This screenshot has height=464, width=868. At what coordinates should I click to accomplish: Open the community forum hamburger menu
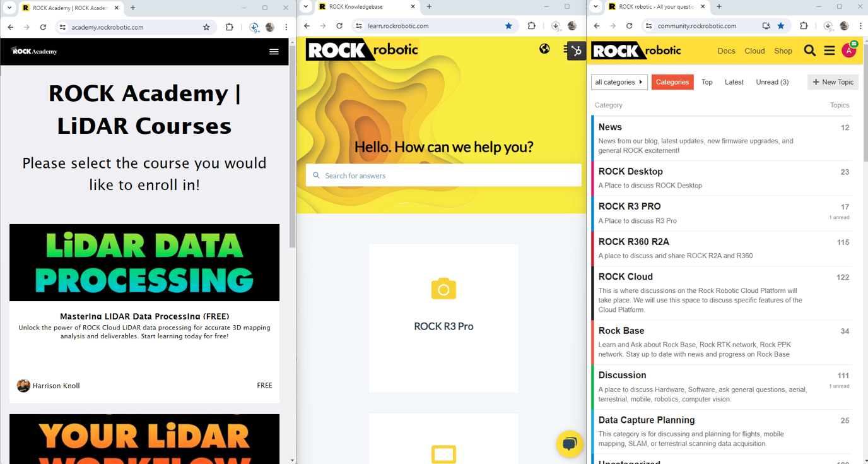click(x=830, y=51)
